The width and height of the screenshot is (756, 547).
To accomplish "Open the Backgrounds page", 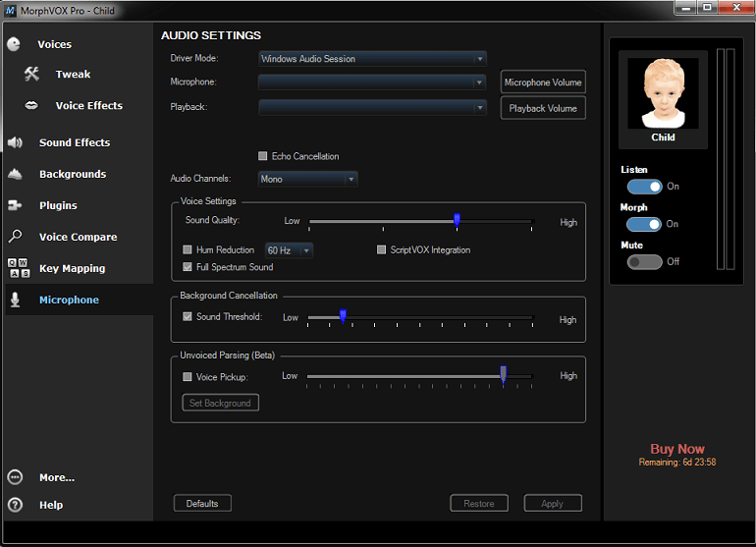I will coord(73,174).
